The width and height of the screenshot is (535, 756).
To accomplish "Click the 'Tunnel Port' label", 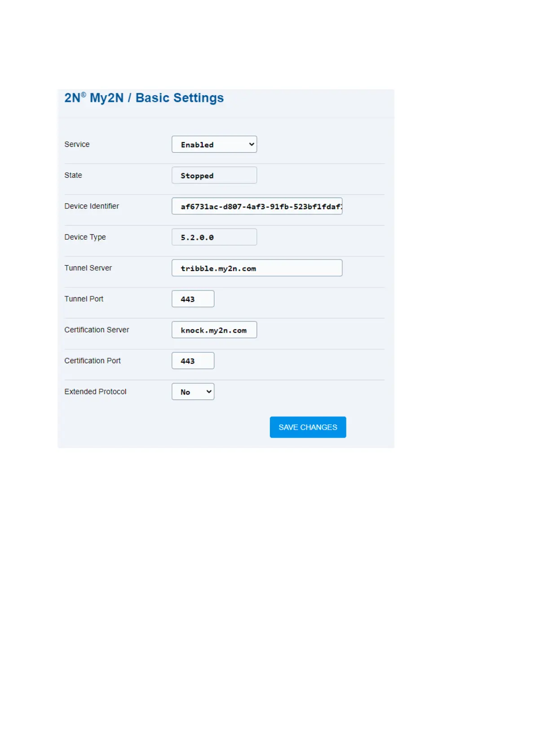I will click(84, 299).
